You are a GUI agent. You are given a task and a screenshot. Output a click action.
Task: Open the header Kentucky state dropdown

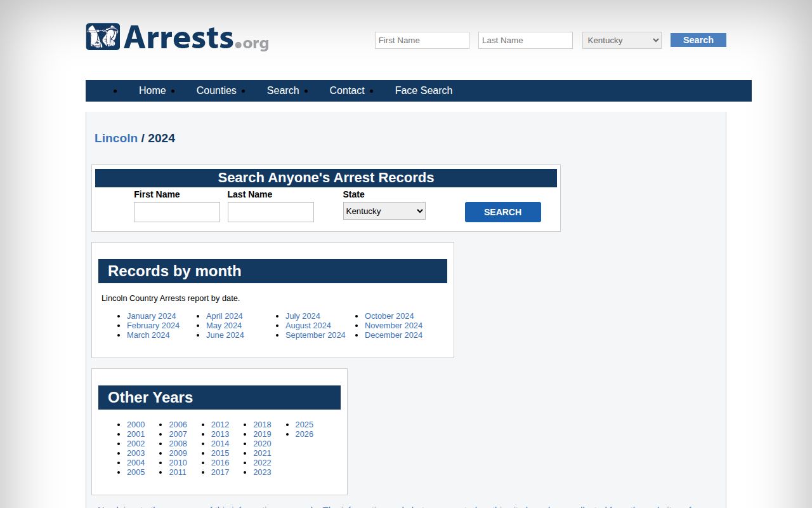click(x=622, y=40)
